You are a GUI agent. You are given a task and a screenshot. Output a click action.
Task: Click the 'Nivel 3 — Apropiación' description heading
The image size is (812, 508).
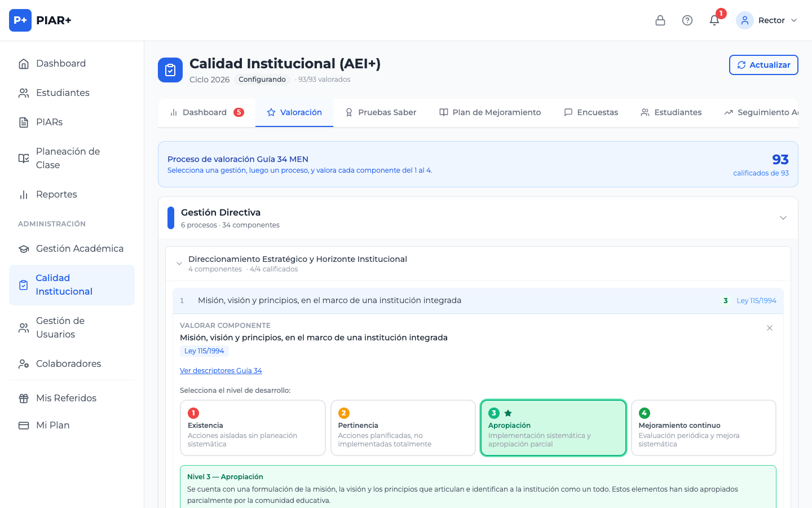225,477
